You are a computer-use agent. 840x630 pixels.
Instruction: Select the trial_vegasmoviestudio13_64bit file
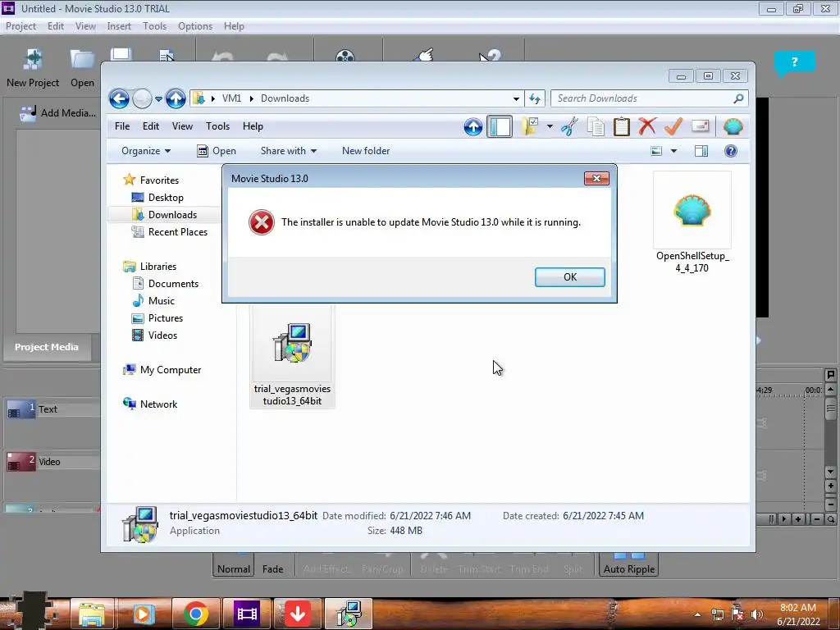(x=292, y=358)
